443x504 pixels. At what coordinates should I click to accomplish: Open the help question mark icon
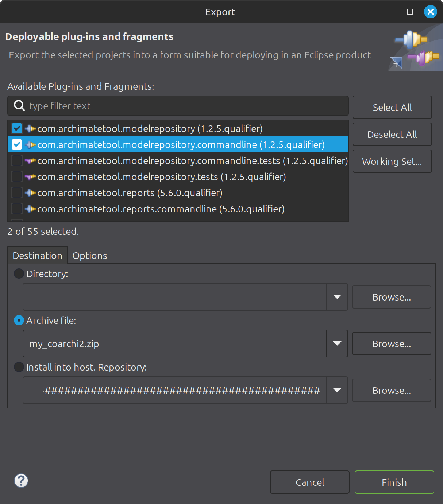(x=21, y=481)
